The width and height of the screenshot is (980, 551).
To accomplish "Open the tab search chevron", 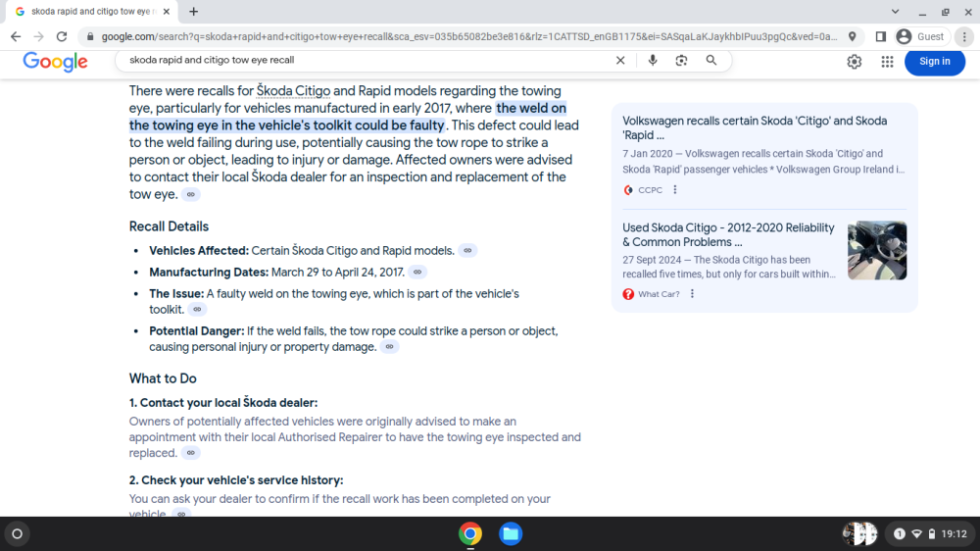I will (895, 11).
